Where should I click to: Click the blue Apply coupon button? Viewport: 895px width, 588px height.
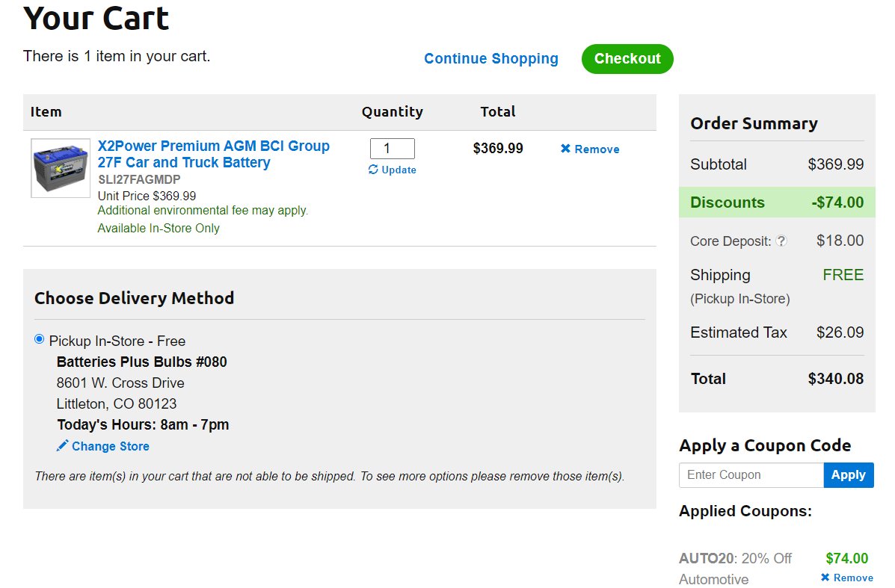pyautogui.click(x=848, y=475)
